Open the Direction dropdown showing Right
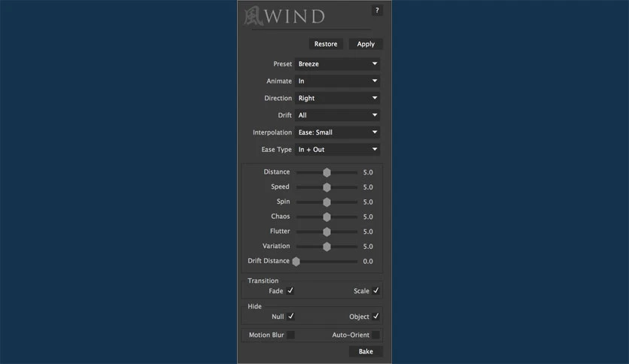The height and width of the screenshot is (364, 629). (337, 99)
